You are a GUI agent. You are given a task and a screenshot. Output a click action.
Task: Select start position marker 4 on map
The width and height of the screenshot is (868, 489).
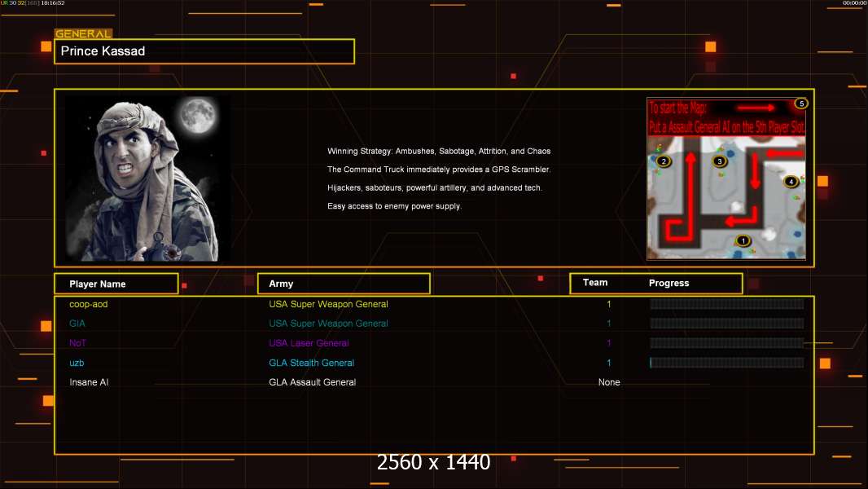(791, 181)
